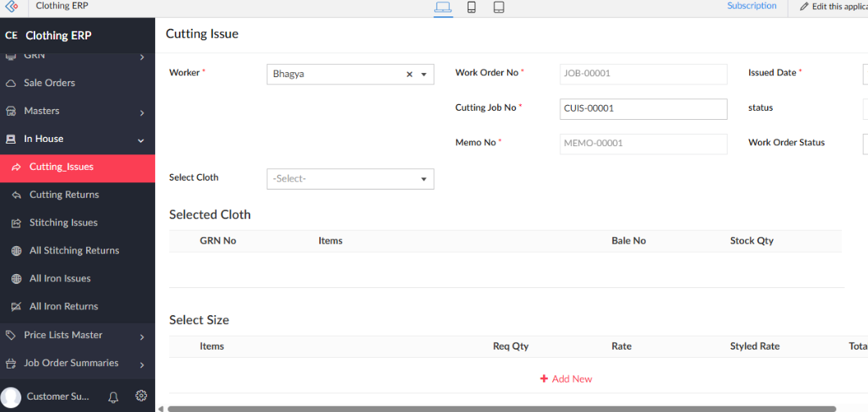Click the horizontal scrollbar at bottom

500,408
